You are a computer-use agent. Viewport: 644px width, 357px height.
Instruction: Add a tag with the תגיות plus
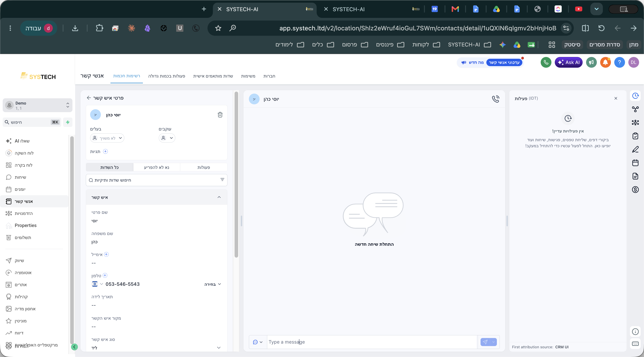(x=106, y=151)
